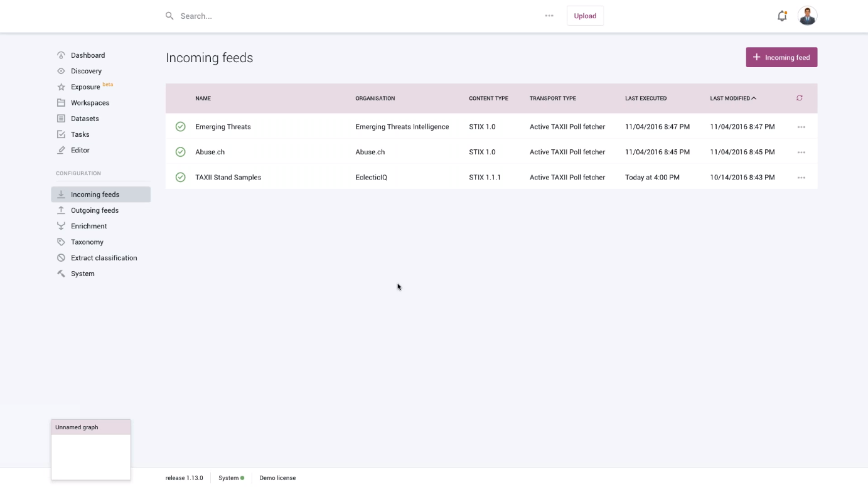Click the Exposure star icon
Screen dimensions: 868x487
coord(61,87)
